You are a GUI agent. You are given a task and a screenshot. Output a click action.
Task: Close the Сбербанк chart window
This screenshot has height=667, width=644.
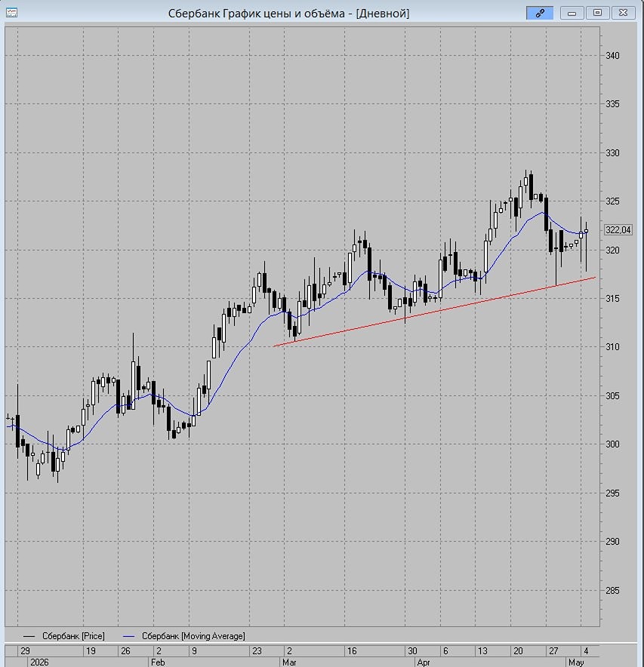(623, 13)
